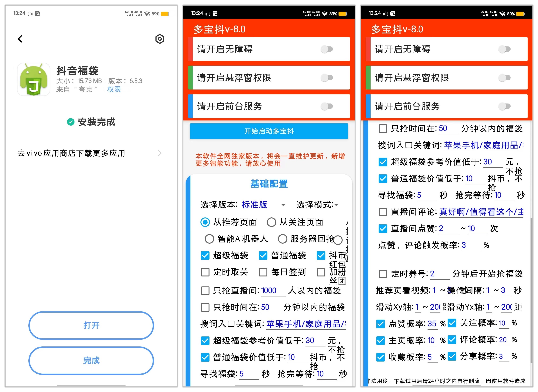
Task: Check 只抢时间在 checkbox in right screen
Action: pos(383,129)
